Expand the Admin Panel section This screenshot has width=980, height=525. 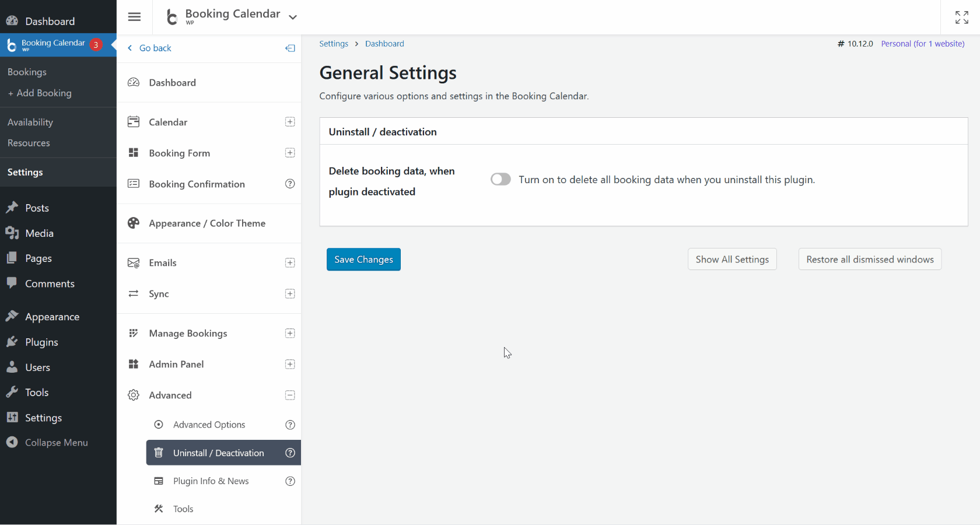(x=290, y=364)
